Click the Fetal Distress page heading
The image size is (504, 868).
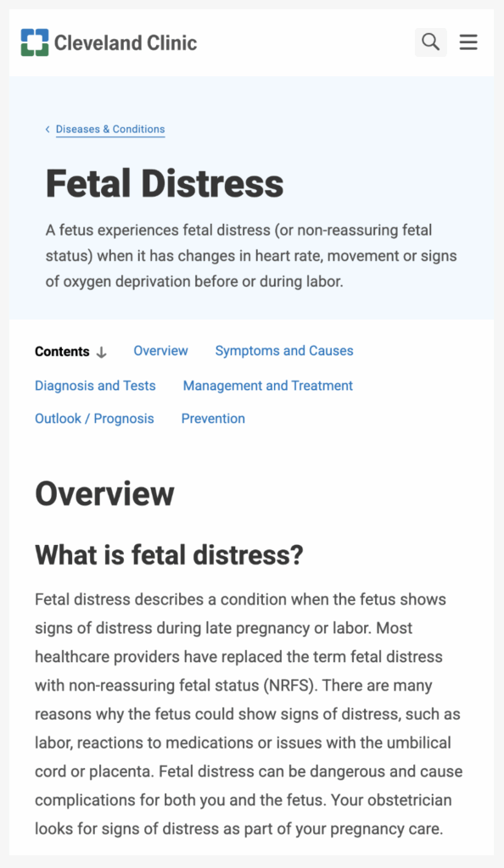click(165, 183)
